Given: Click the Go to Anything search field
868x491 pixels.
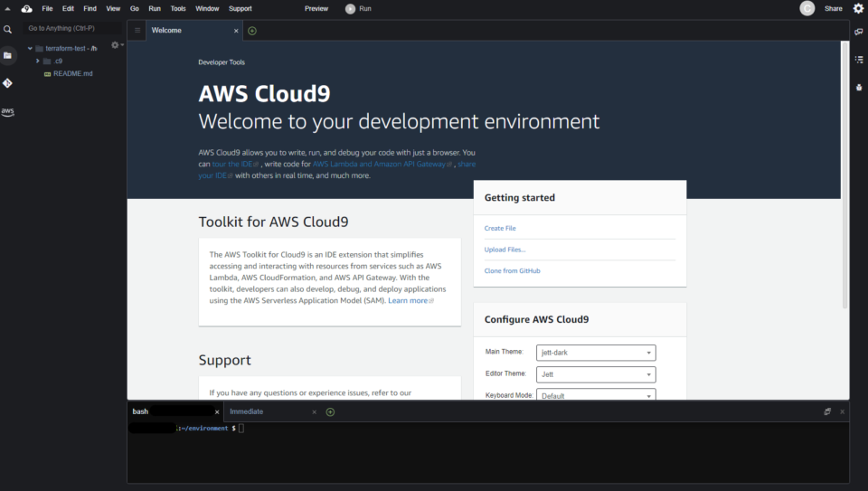Looking at the screenshot, I should tap(72, 28).
